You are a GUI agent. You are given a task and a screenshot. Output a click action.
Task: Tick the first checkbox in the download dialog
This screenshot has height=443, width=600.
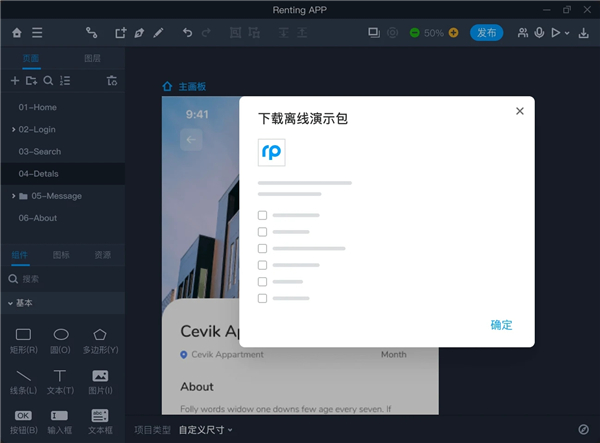[x=262, y=215]
